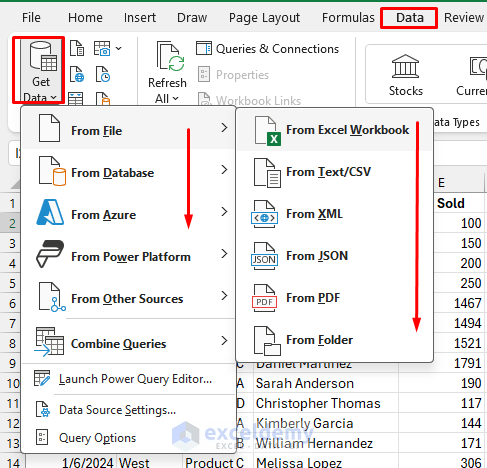Select From XML in submenu
The image size is (487, 468).
334,214
